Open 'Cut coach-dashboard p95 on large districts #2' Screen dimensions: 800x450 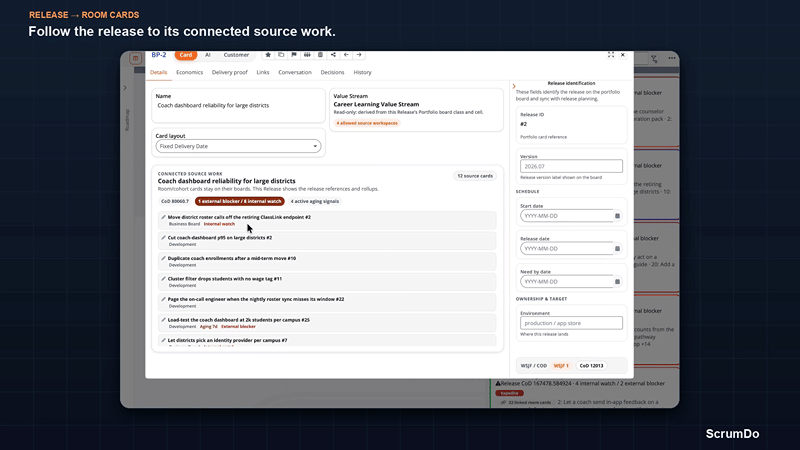click(220, 237)
